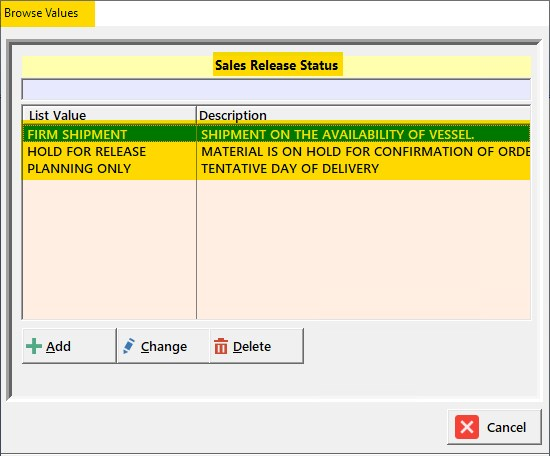Select the HOLD FOR RELEASE row
Viewport: 550px width, 456px height.
coord(276,152)
